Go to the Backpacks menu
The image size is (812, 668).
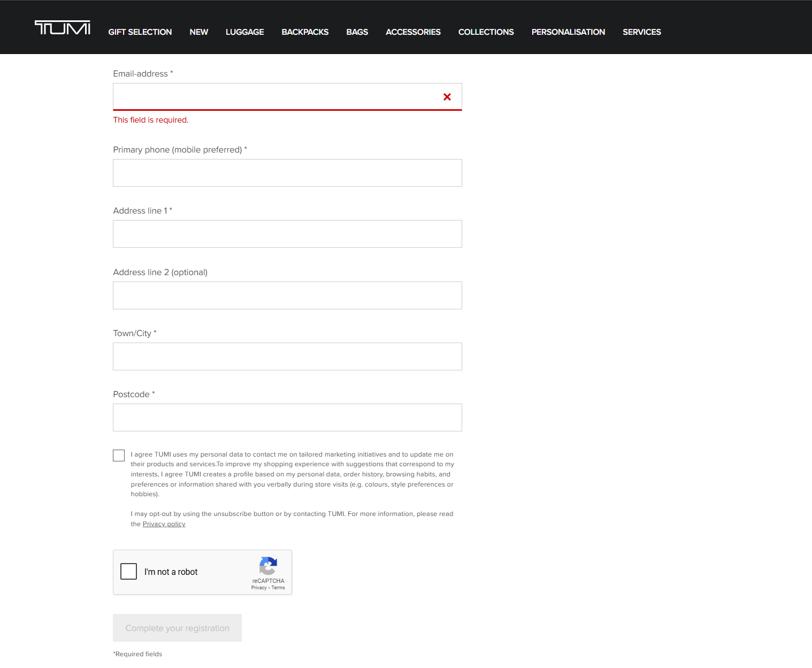tap(305, 32)
